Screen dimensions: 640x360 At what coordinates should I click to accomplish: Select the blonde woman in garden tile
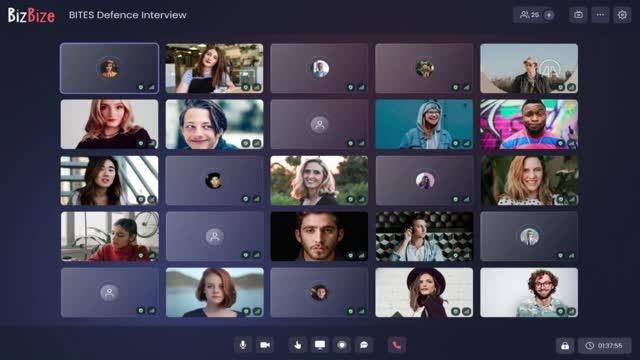coord(319,180)
